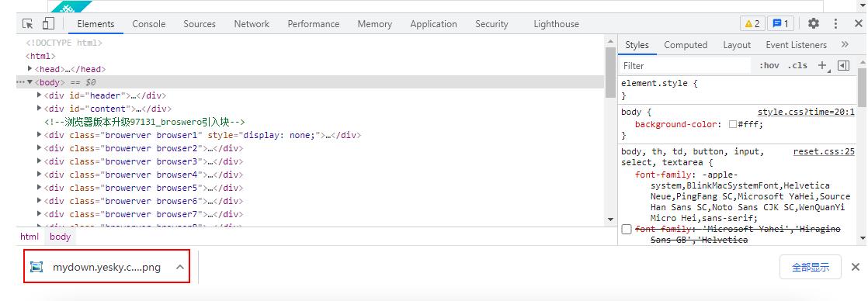Open the messages counter badge showing 1
The width and height of the screenshot is (868, 301).
(780, 24)
